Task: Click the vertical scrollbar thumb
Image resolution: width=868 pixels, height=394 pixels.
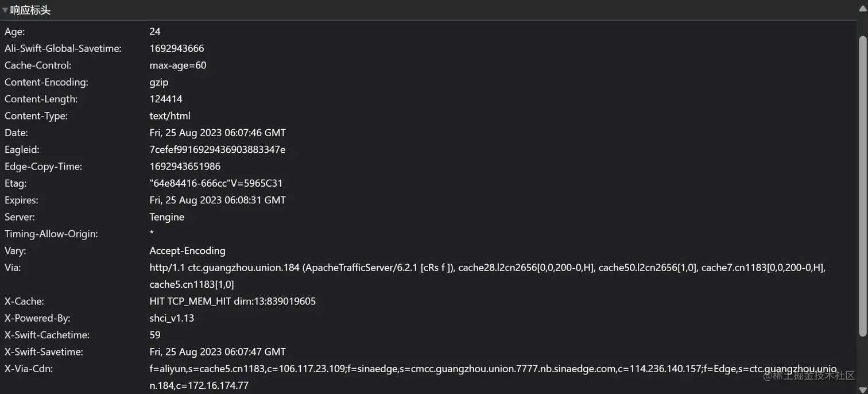Action: tap(862, 184)
